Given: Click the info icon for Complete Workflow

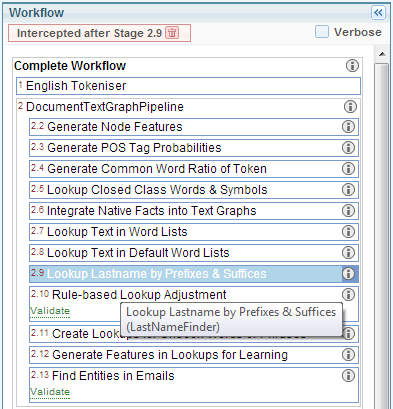Looking at the screenshot, I should pyautogui.click(x=352, y=66).
